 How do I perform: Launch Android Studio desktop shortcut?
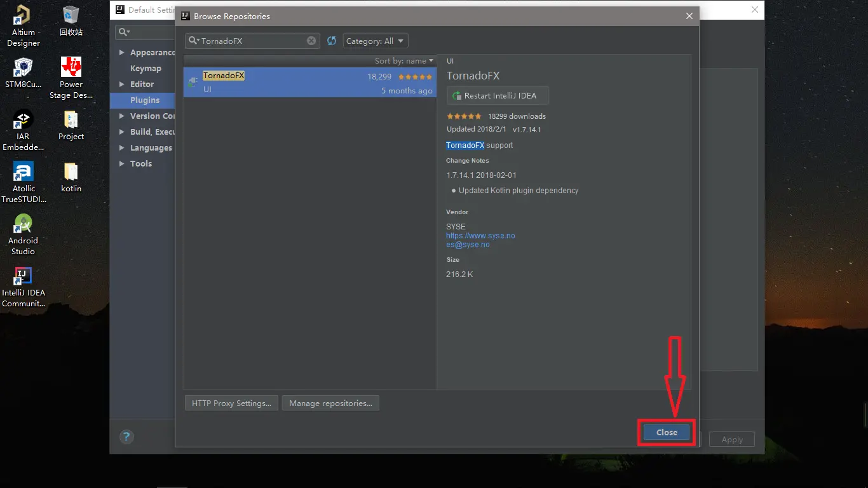click(24, 234)
